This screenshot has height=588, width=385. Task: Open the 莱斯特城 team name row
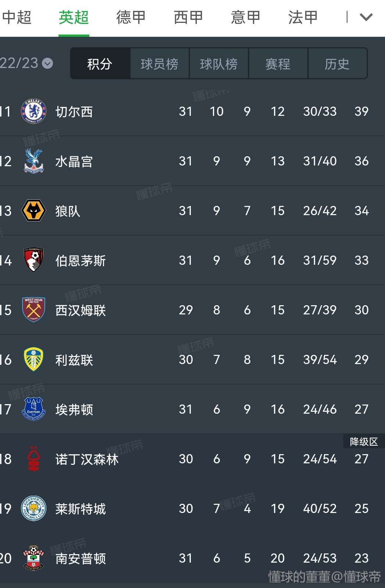click(x=192, y=508)
